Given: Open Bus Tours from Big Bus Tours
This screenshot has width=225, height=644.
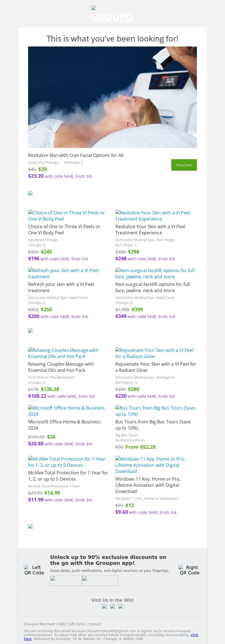Looking at the screenshot, I should (x=153, y=425).
